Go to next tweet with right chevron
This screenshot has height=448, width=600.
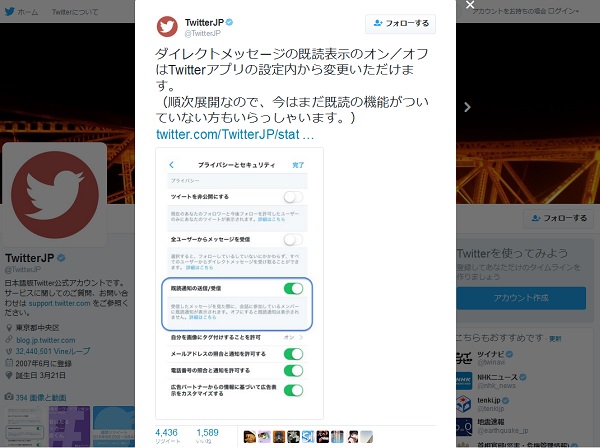(467, 107)
